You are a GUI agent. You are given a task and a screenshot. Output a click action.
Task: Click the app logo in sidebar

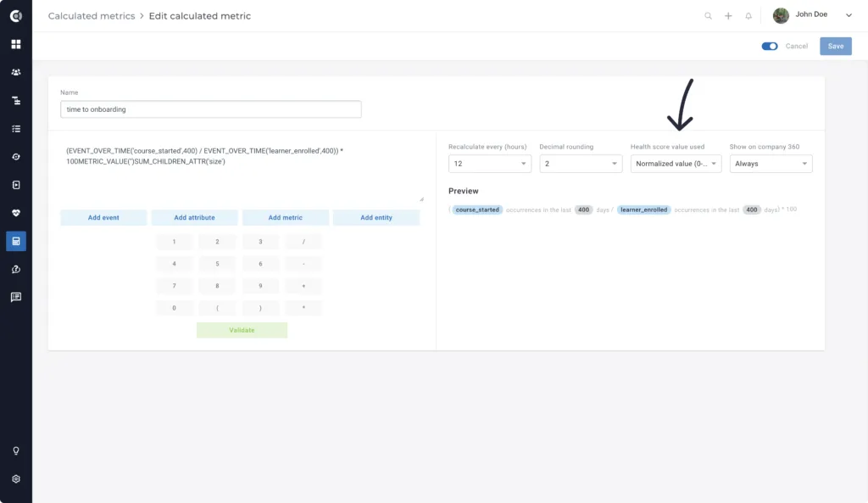pyautogui.click(x=16, y=15)
